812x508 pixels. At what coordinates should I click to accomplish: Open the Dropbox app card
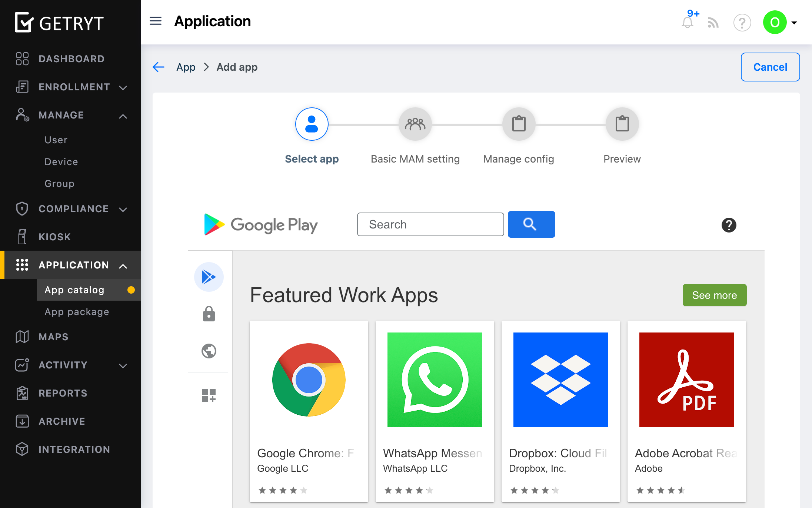pyautogui.click(x=561, y=411)
